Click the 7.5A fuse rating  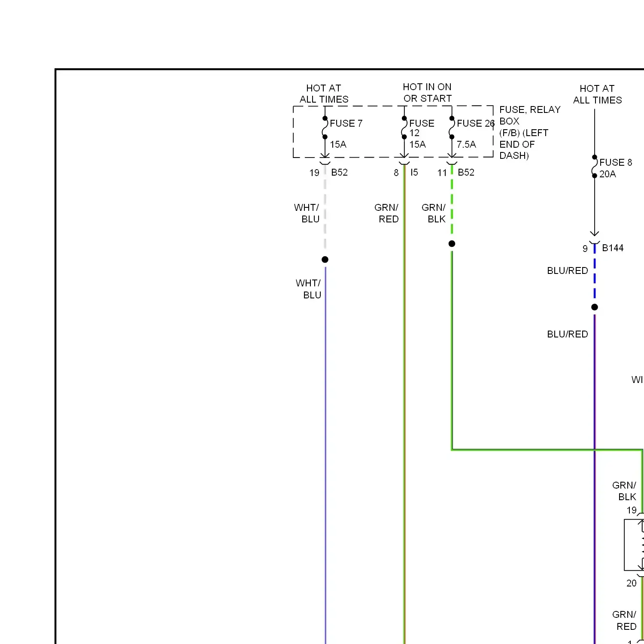466,144
